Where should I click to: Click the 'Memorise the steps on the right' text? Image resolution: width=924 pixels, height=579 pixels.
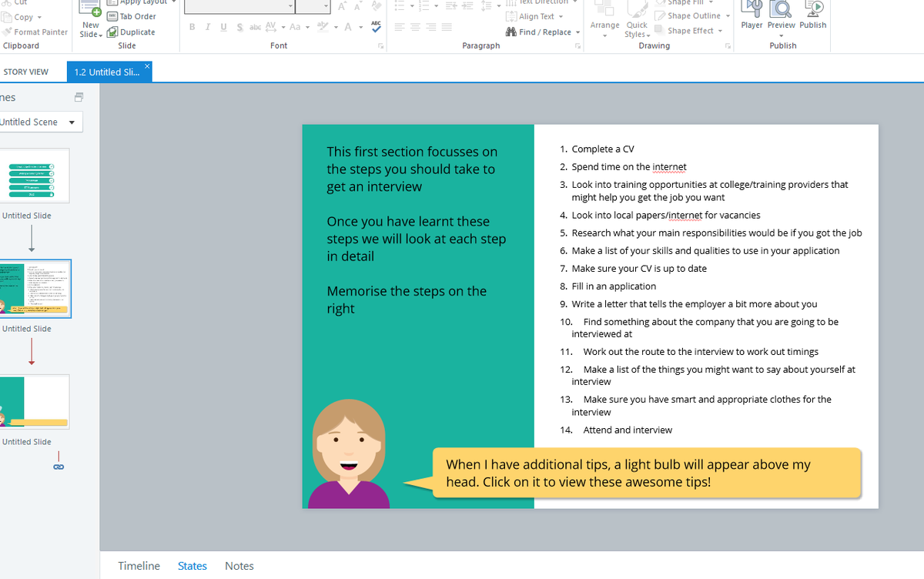tap(407, 300)
